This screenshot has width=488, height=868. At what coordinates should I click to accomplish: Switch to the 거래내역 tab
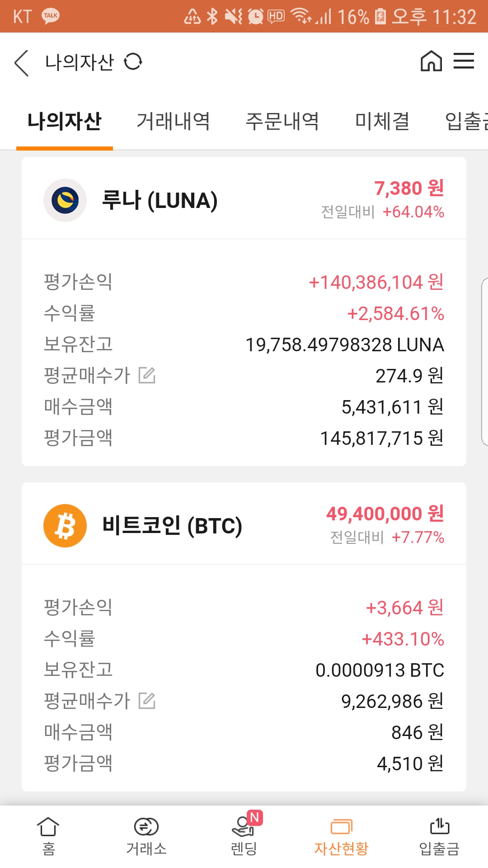click(x=174, y=121)
